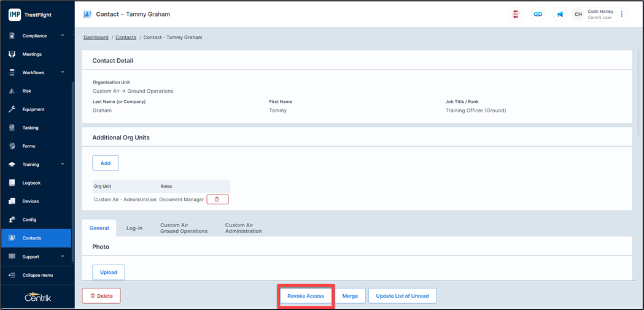Delete the Document Manager role with trash icon
The height and width of the screenshot is (310, 644).
pos(217,200)
